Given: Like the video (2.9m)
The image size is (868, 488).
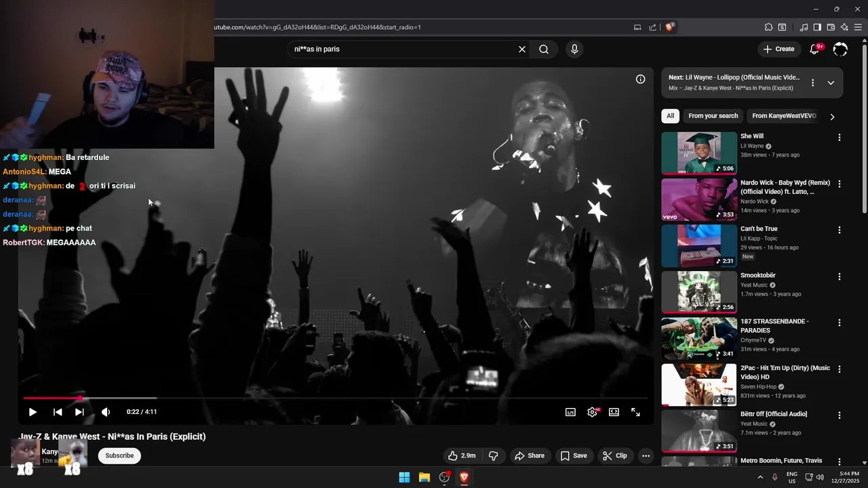Looking at the screenshot, I should pyautogui.click(x=462, y=455).
